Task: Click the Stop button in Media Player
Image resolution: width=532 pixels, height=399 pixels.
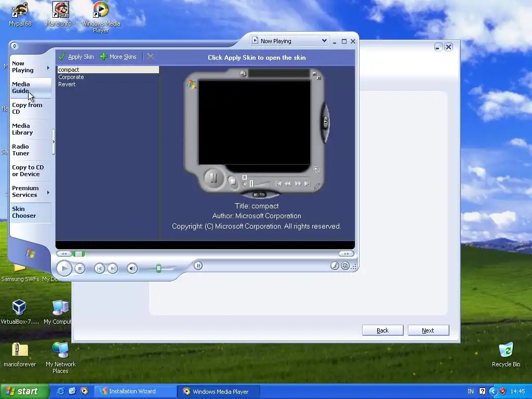Action: [x=79, y=269]
